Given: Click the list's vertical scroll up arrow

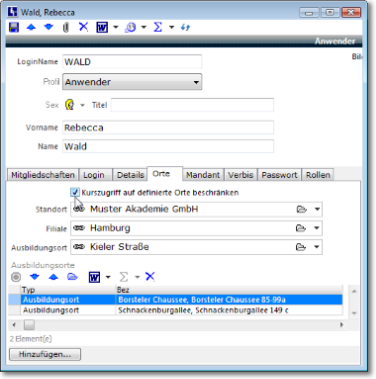Looking at the screenshot, I should [x=354, y=291].
